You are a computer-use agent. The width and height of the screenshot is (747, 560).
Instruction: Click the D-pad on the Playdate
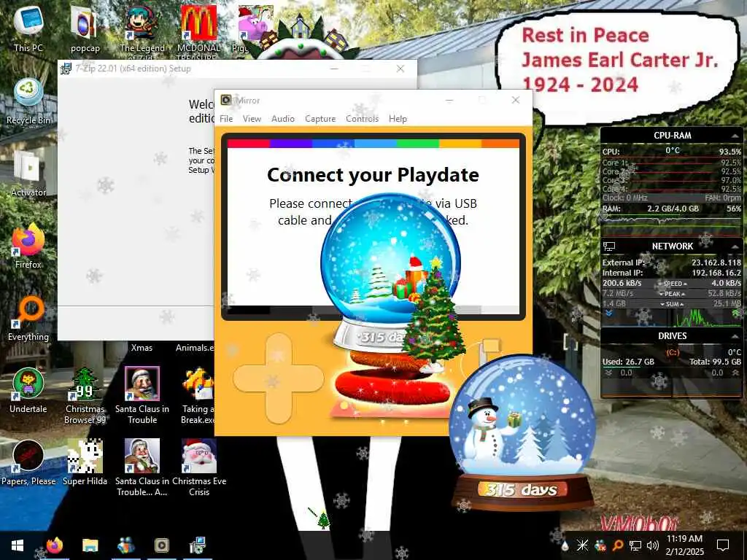tap(278, 378)
